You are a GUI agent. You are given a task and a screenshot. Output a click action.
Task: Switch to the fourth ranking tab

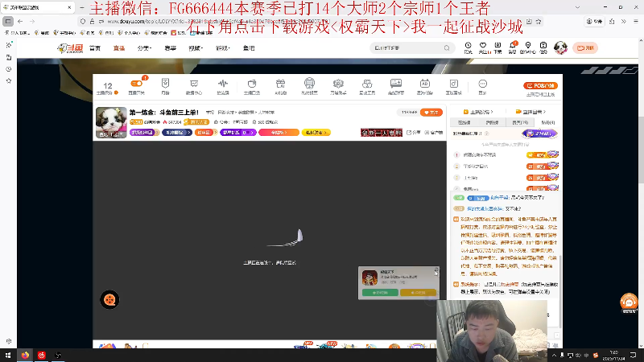coord(548,123)
